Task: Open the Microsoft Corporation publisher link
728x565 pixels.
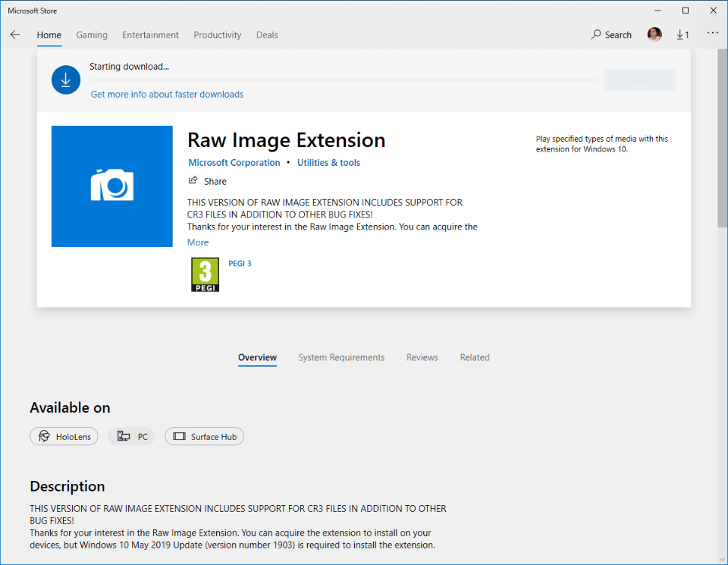Action: pos(234,163)
